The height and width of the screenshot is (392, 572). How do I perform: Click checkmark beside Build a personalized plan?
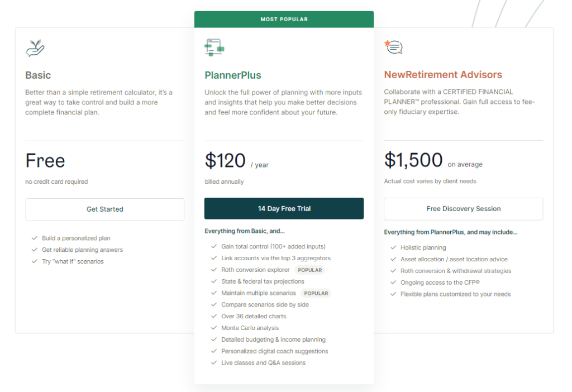(35, 238)
